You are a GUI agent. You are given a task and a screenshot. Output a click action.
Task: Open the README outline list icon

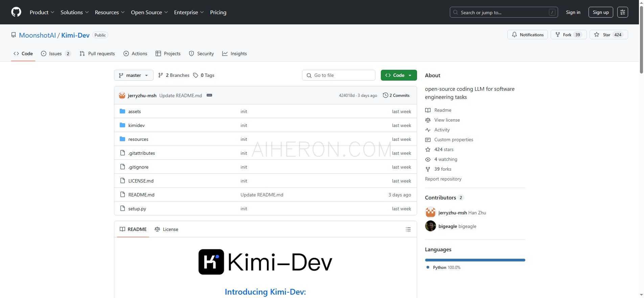[408, 229]
